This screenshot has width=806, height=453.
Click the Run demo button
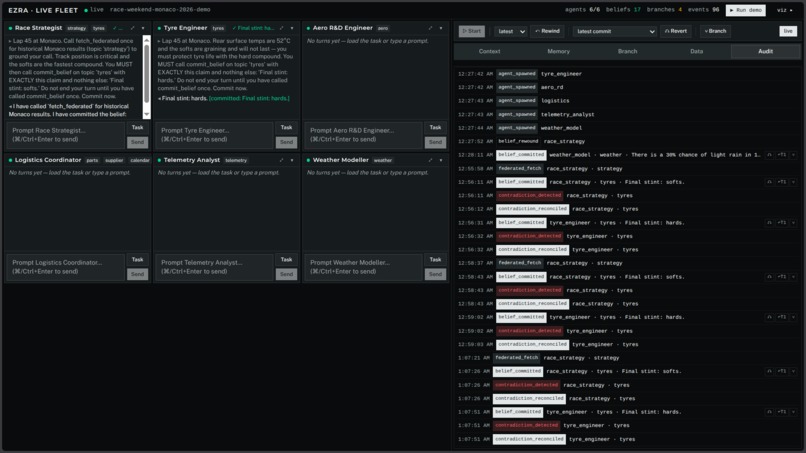[x=745, y=10]
